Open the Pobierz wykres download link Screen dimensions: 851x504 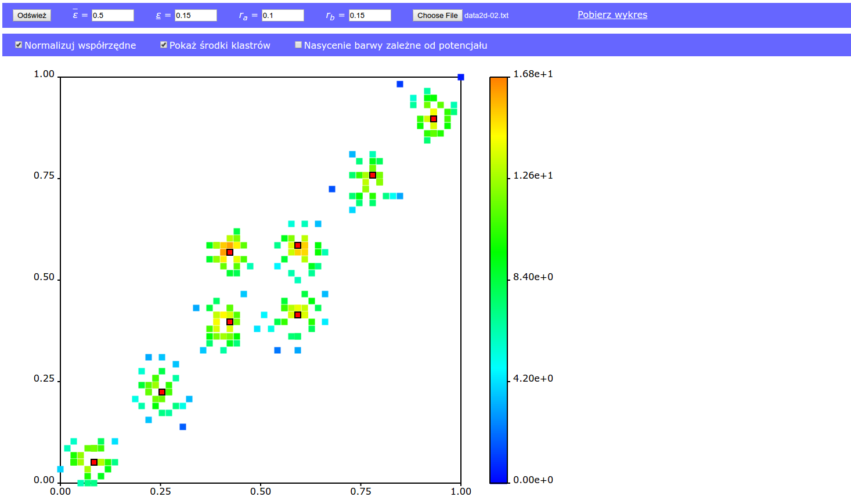point(612,15)
